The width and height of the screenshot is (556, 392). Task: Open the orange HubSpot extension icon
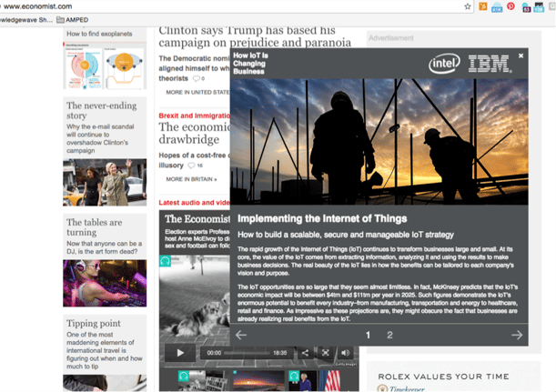click(x=482, y=6)
